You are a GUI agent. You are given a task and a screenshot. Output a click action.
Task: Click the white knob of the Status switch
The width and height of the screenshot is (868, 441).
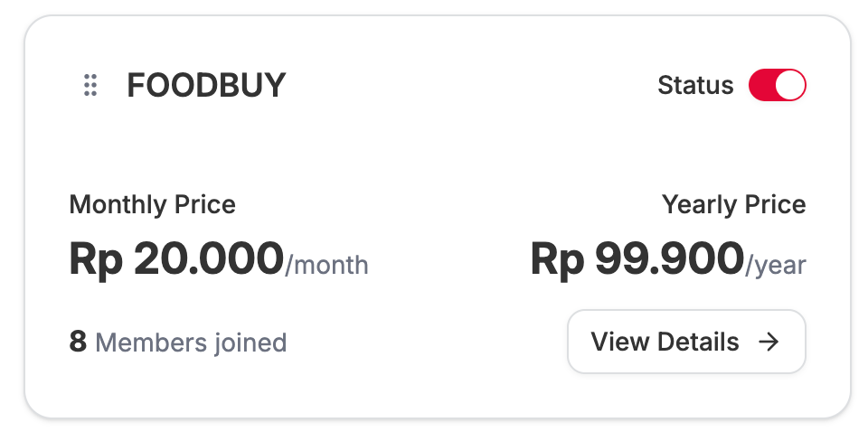tap(790, 86)
